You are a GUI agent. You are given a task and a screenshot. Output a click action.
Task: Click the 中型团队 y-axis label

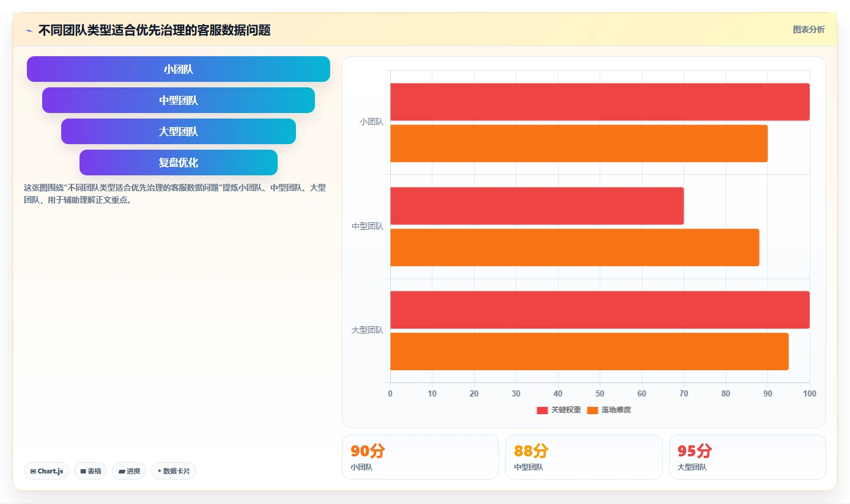(368, 226)
